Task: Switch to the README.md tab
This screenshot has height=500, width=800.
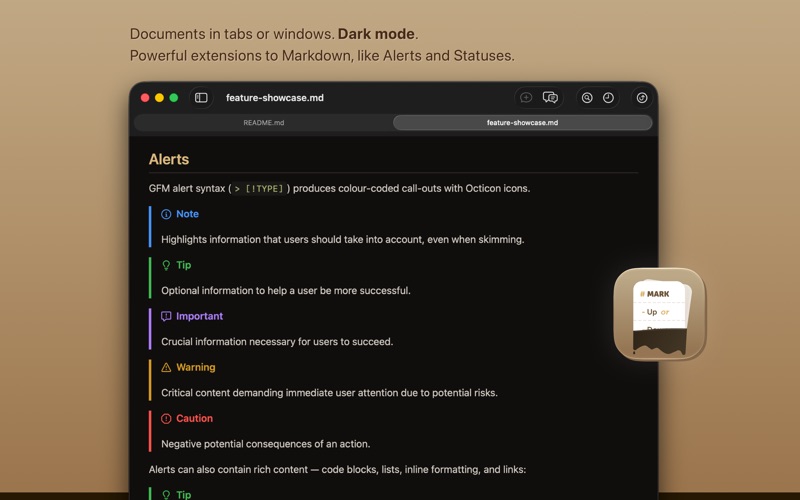Action: (x=264, y=122)
